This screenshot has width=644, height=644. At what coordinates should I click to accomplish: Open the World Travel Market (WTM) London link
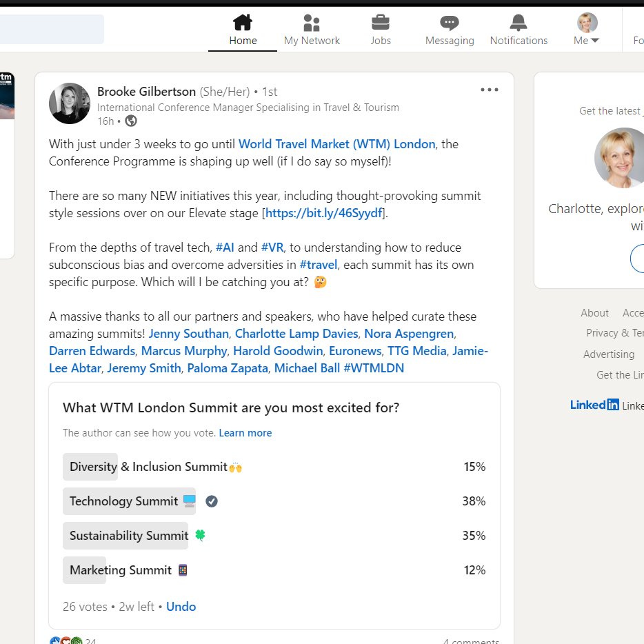[x=336, y=144]
